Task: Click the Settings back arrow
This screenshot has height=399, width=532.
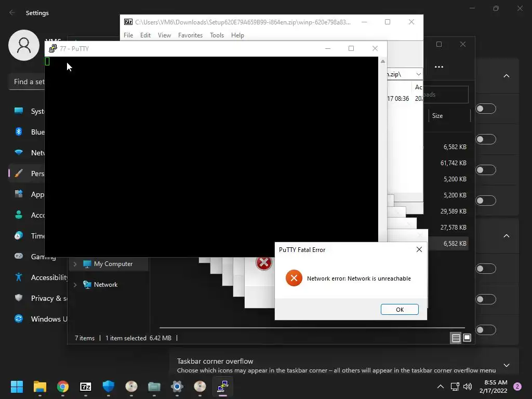Action: 12,12
